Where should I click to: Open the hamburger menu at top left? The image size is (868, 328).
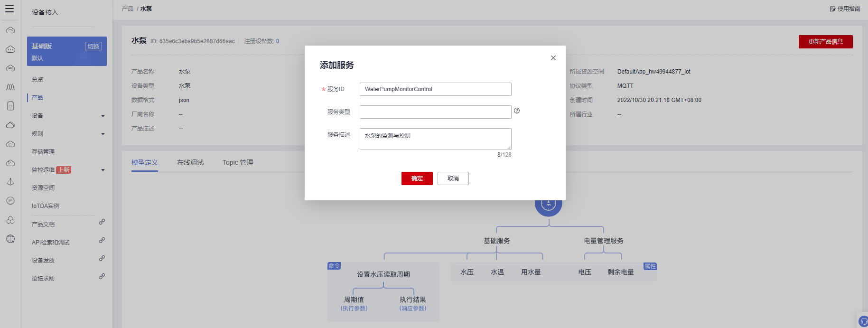click(9, 9)
